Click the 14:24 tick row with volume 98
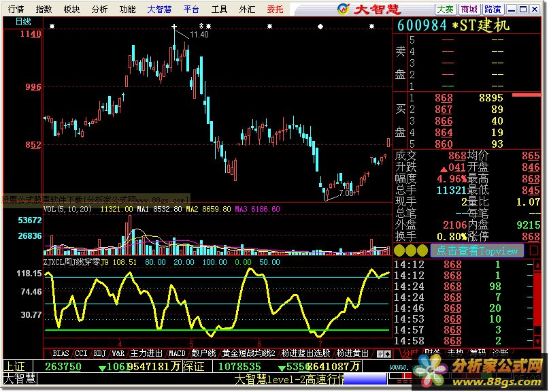549x392 pixels. tap(465, 287)
